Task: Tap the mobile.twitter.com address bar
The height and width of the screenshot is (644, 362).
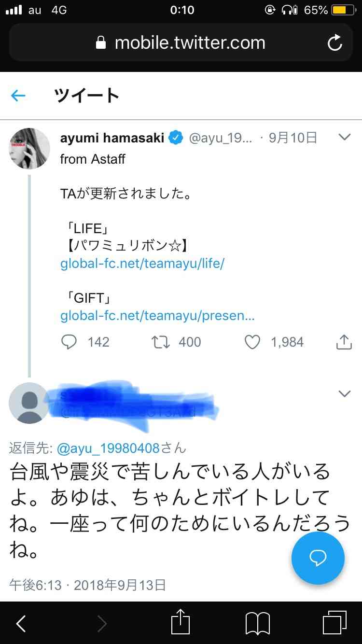Action: pyautogui.click(x=181, y=42)
